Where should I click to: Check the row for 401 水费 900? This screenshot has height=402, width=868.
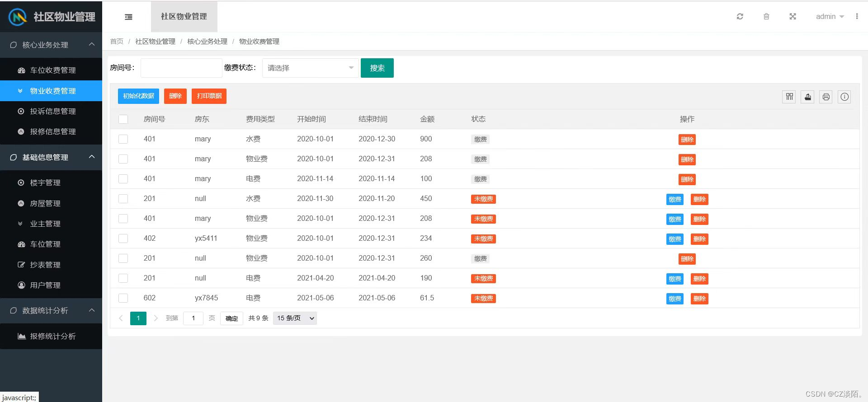(x=123, y=139)
